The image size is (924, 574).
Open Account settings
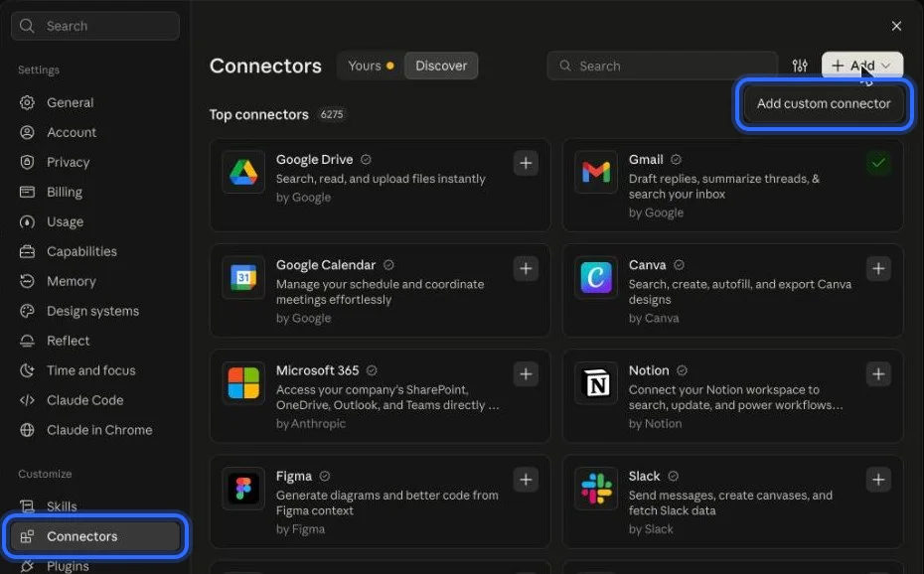[95, 132]
